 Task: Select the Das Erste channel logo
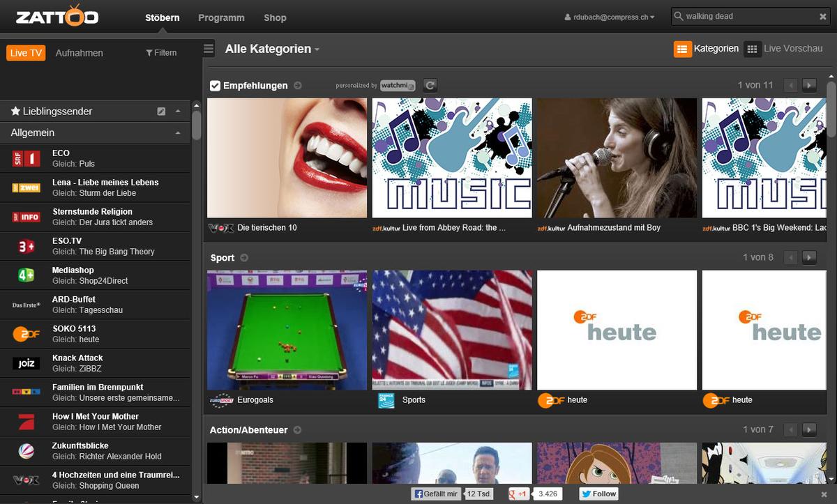[x=27, y=305]
